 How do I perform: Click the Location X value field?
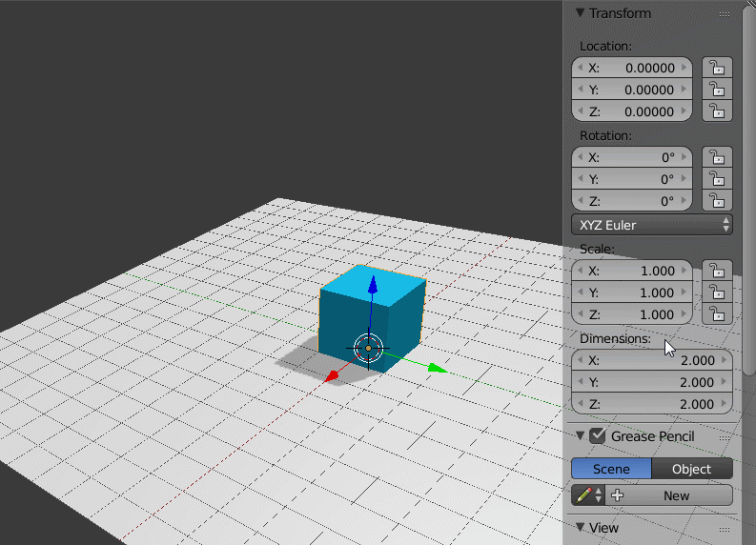click(x=632, y=68)
